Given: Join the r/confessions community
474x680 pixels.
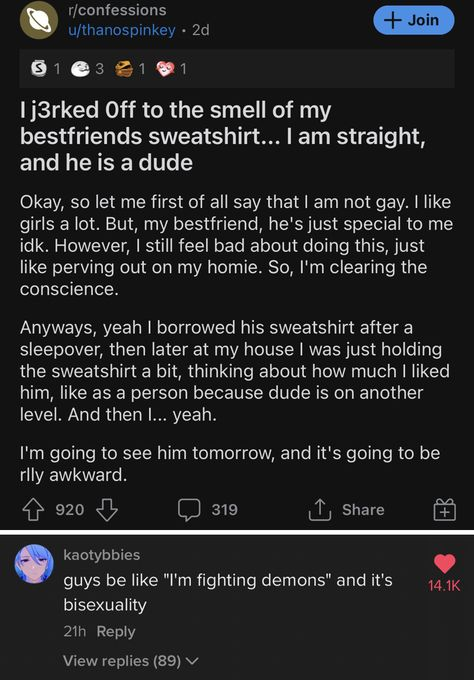Looking at the screenshot, I should pyautogui.click(x=414, y=20).
